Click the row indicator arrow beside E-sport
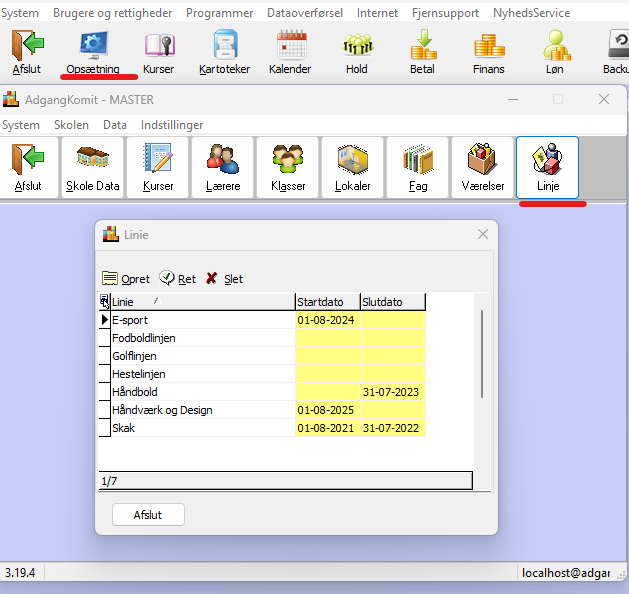 point(104,320)
